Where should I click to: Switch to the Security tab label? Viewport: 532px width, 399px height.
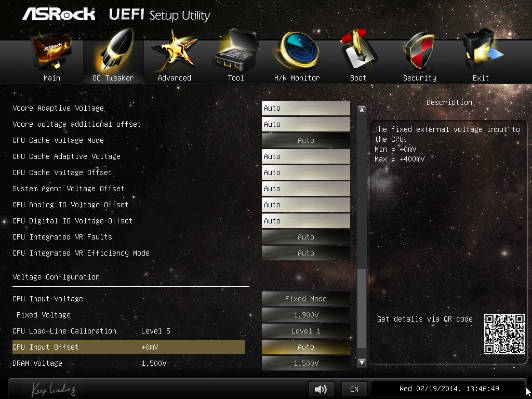pyautogui.click(x=419, y=78)
